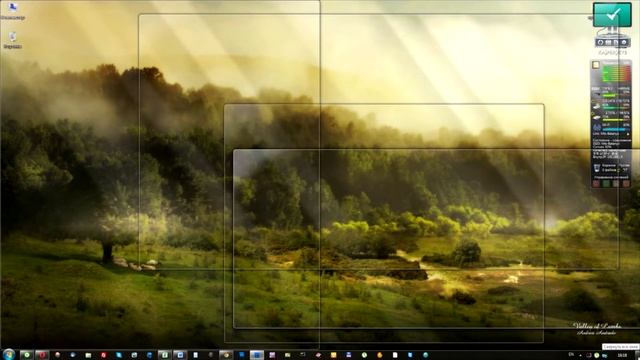Open the teal globe taskbar icon
Viewport: 640px width, 360px height.
pyautogui.click(x=425, y=355)
